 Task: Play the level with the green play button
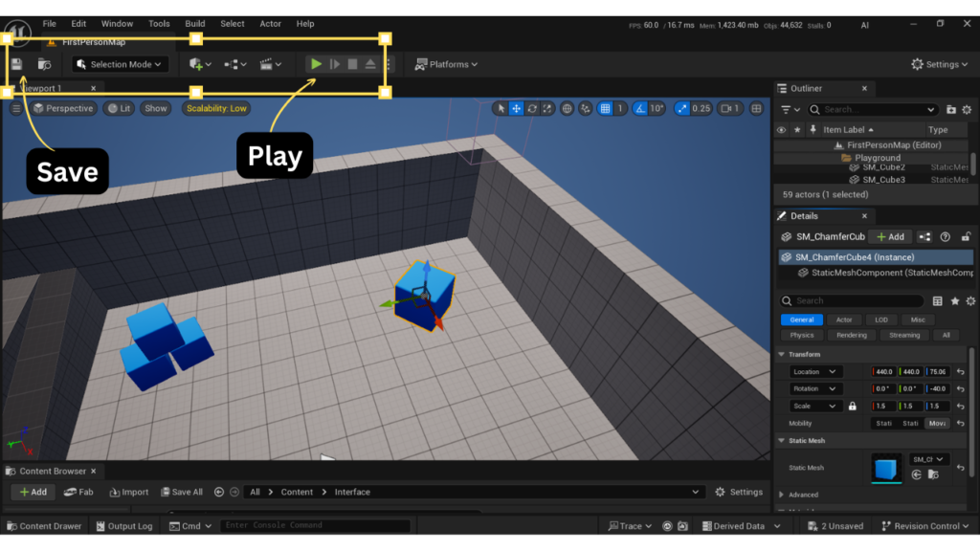[x=316, y=64]
